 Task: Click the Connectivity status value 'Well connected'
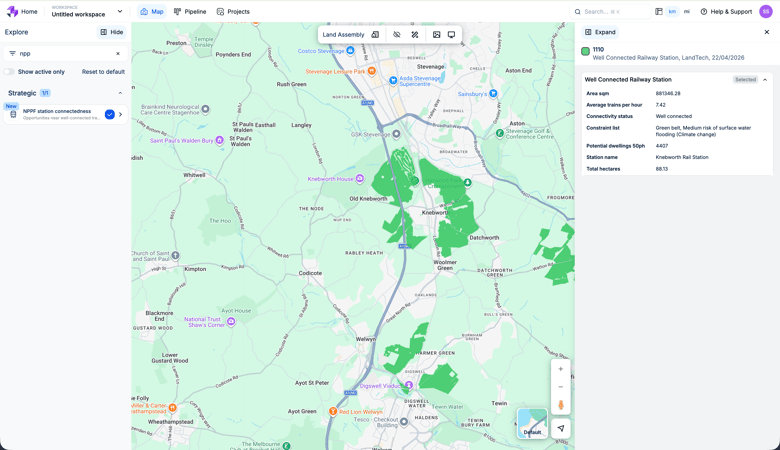(674, 116)
